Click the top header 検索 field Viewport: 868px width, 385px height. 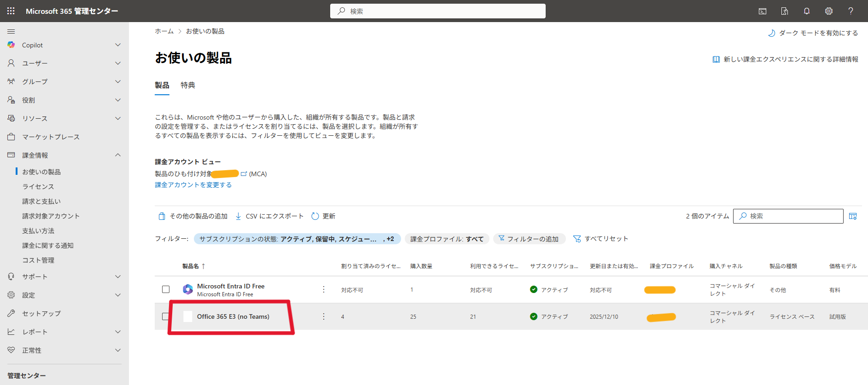(x=438, y=11)
